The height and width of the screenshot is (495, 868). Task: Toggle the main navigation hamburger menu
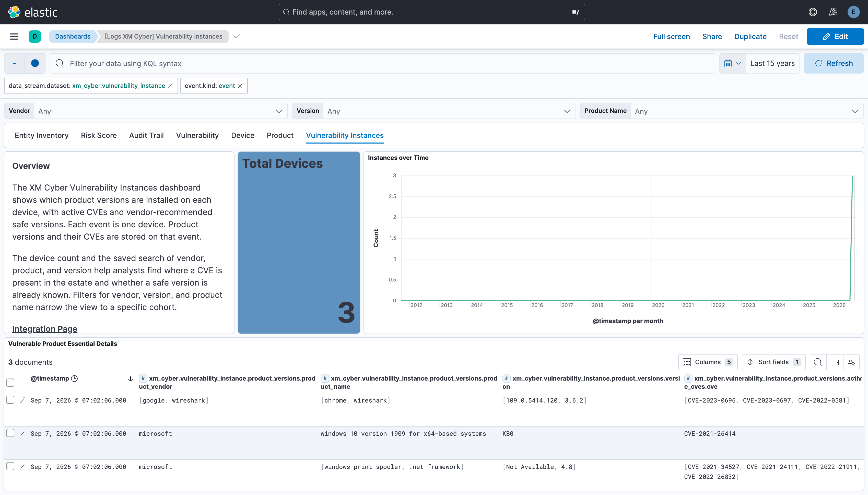pyautogui.click(x=14, y=36)
